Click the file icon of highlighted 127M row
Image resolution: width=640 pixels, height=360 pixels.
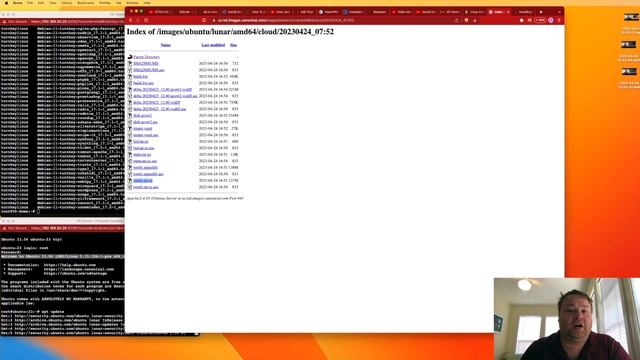pos(130,180)
